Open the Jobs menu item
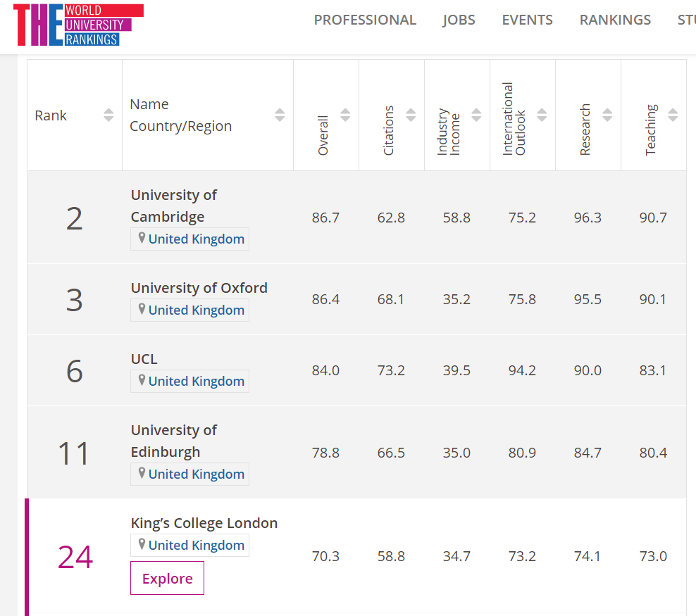Image resolution: width=696 pixels, height=616 pixels. click(x=459, y=20)
